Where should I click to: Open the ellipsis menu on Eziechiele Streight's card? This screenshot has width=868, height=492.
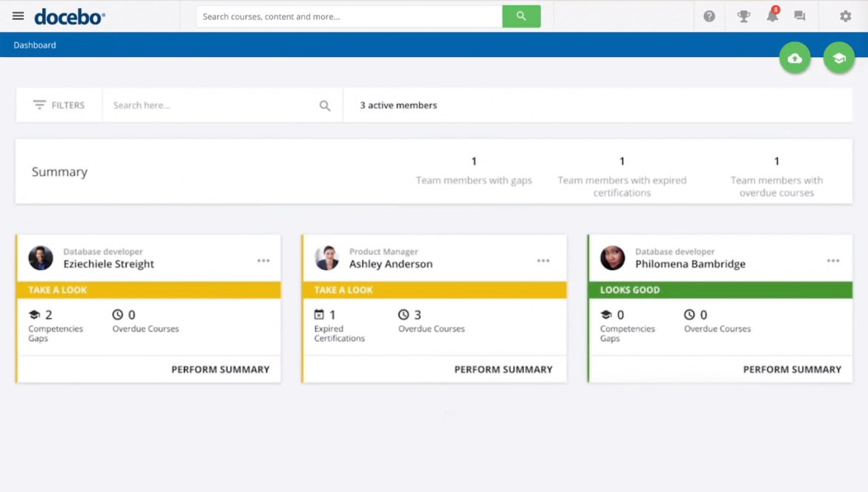pyautogui.click(x=263, y=260)
